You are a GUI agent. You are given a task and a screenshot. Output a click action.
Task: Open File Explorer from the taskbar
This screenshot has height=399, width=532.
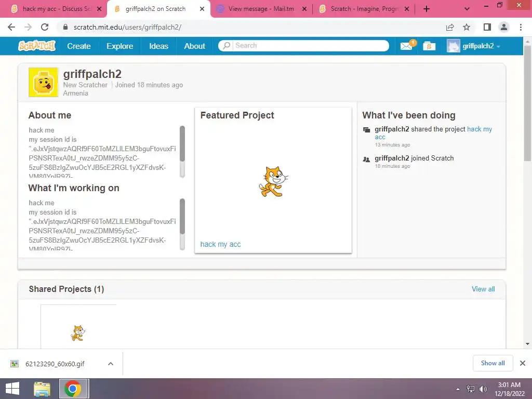tap(42, 389)
